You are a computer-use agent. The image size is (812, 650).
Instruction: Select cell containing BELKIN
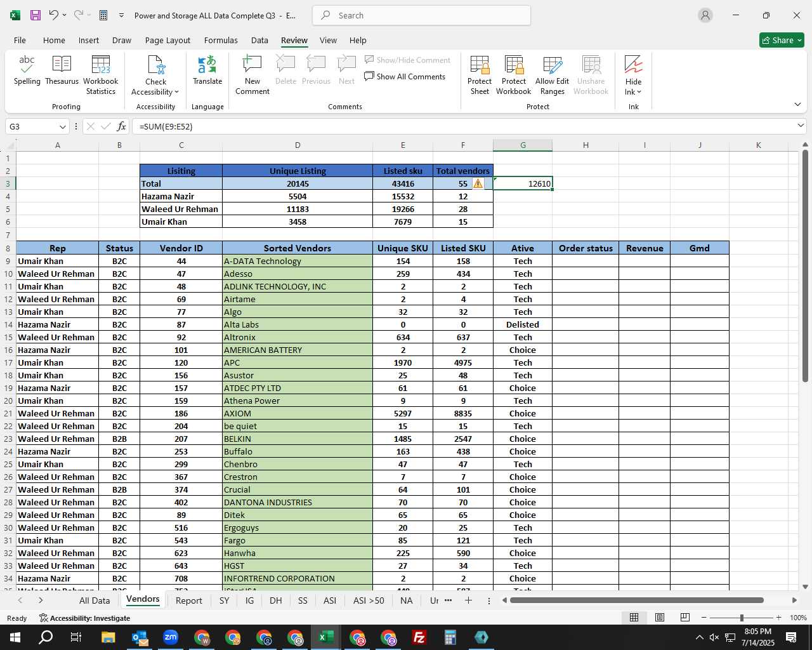(298, 439)
